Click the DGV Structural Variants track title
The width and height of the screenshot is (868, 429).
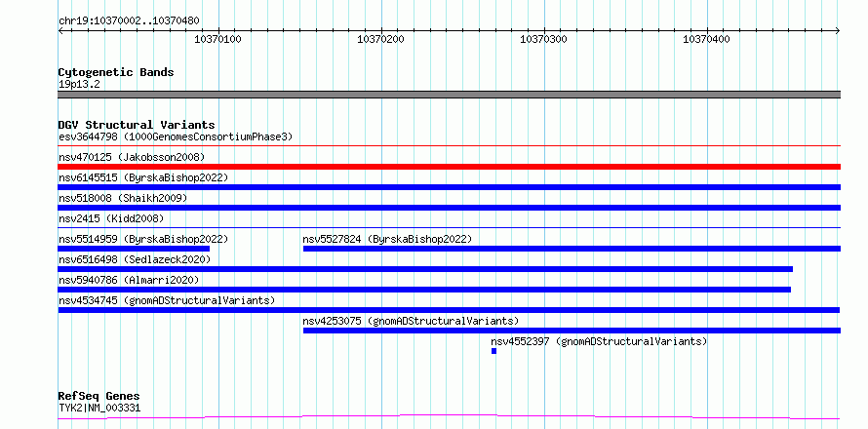[137, 125]
